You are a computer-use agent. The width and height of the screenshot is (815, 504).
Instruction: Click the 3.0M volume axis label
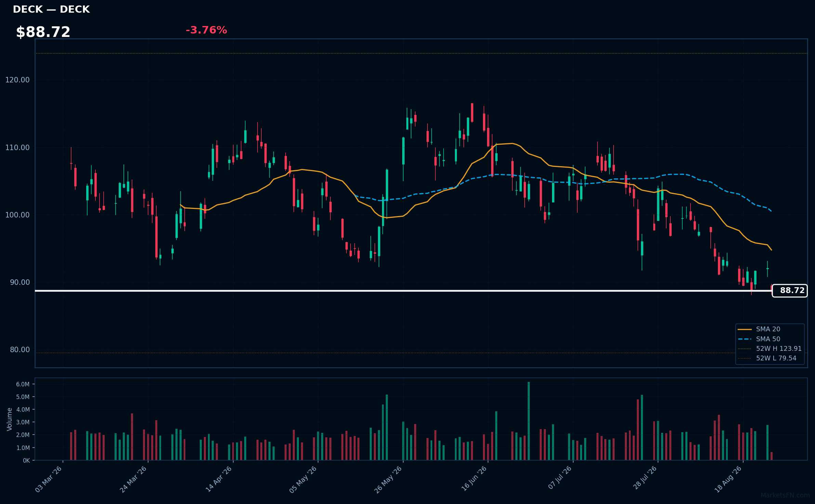pos(23,422)
